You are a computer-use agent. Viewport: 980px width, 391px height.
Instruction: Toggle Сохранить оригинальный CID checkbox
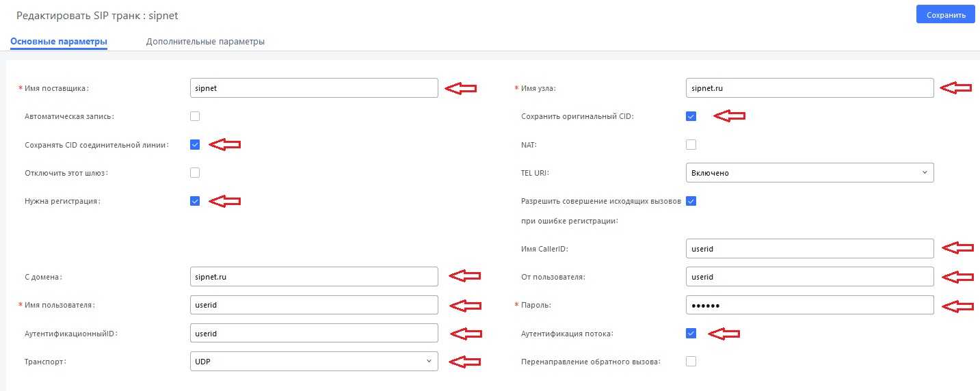click(691, 116)
